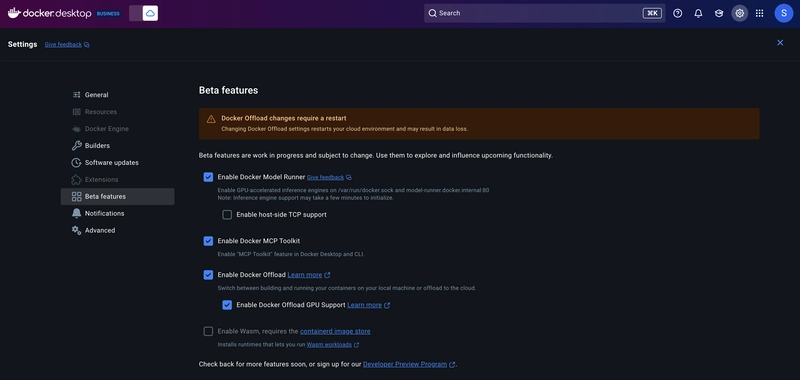Open the Developer Preview Program link
This screenshot has width=800, height=380.
point(405,365)
